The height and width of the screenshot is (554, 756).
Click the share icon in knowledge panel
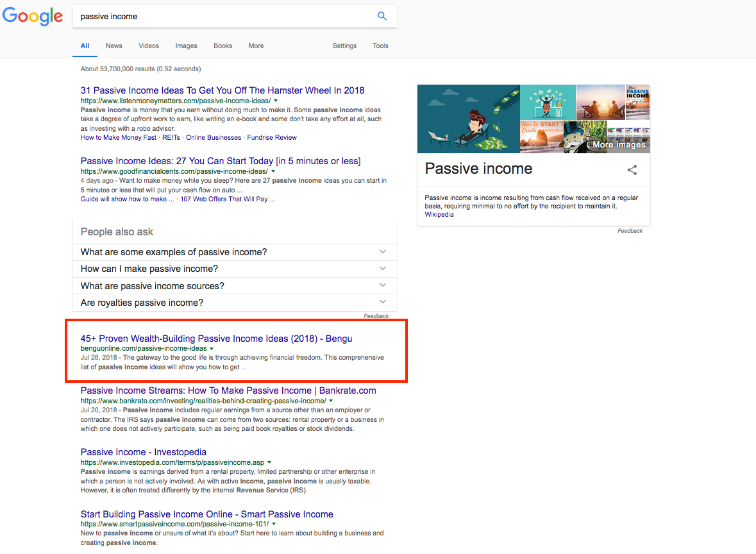point(632,170)
